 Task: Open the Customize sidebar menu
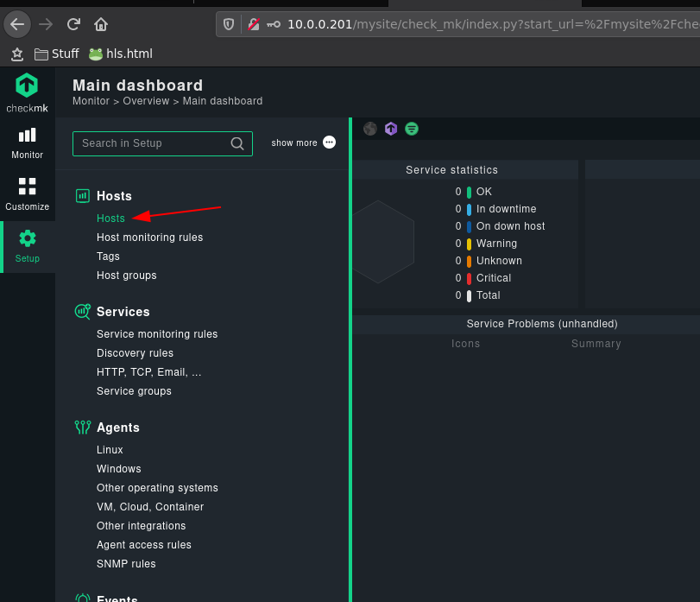(x=28, y=195)
